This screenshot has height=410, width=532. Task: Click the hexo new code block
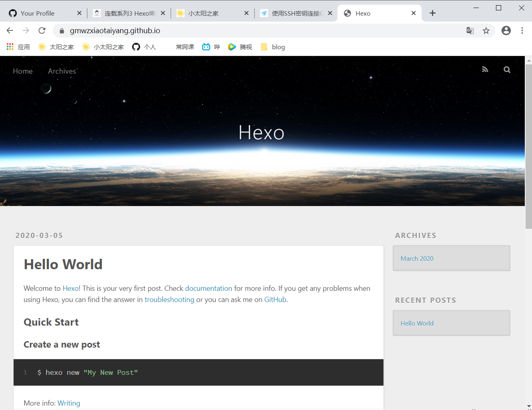[x=199, y=372]
